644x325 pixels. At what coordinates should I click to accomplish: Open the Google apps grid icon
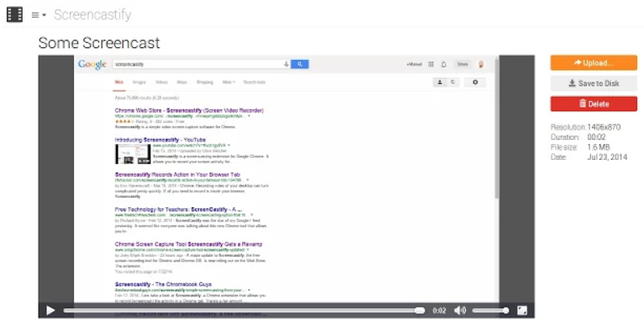430,64
